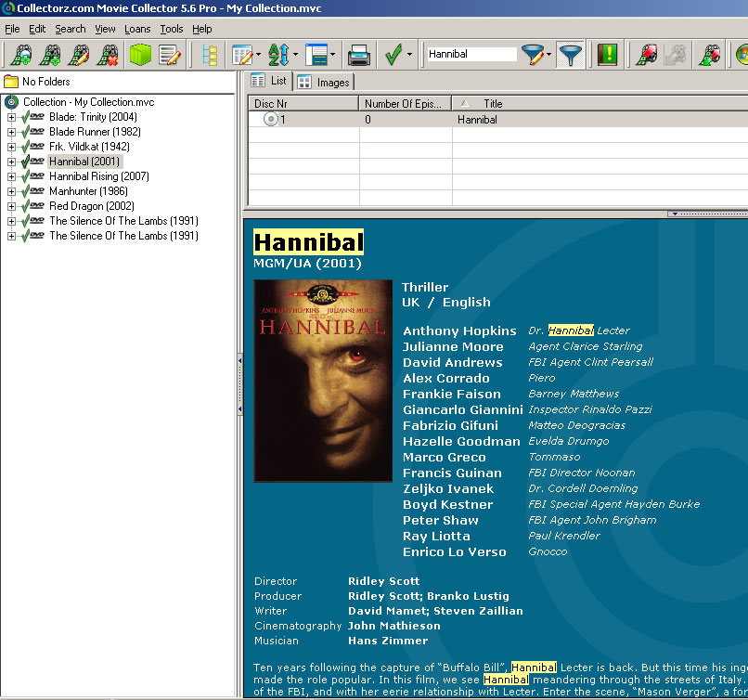Switch to the List tab

[268, 81]
